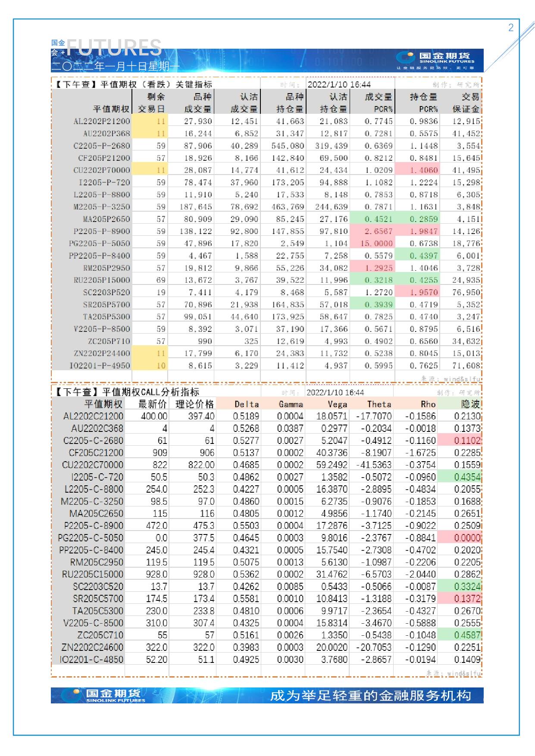Click the 最新价 column header

[153, 404]
